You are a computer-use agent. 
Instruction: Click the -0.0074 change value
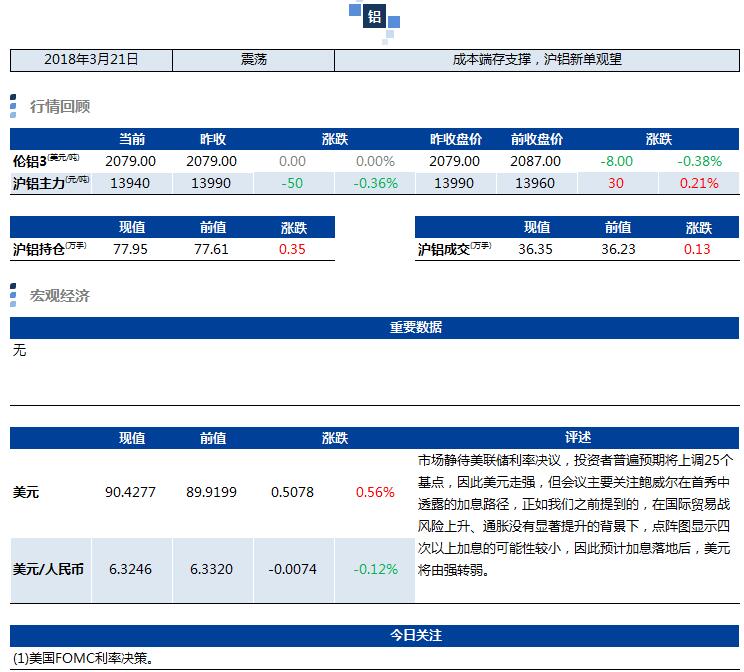(292, 569)
